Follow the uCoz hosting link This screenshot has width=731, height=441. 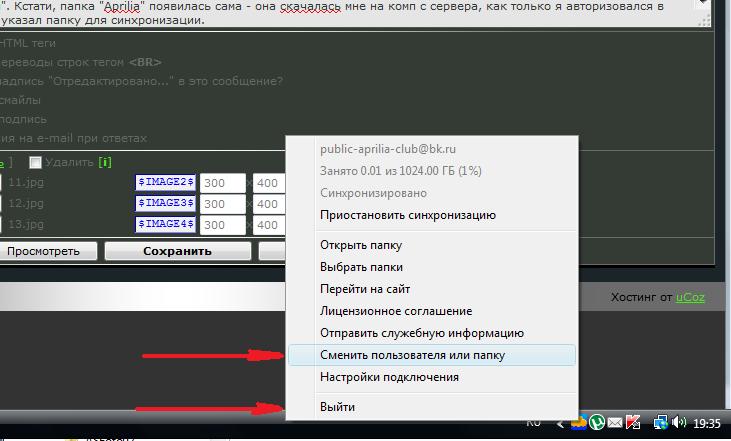pos(690,297)
